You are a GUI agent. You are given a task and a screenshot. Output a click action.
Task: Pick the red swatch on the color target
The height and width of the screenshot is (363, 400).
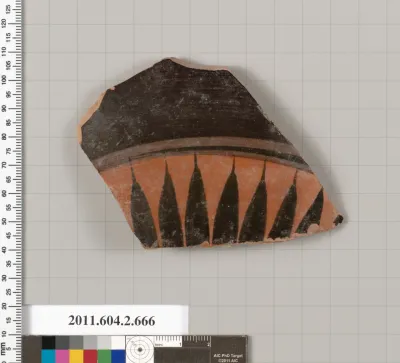[90, 356]
